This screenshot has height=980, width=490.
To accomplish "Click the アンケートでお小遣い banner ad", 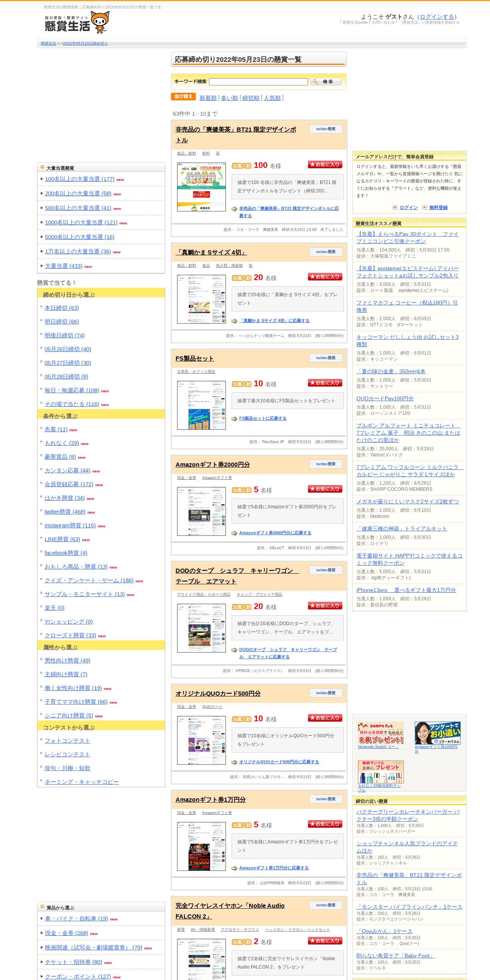I will pyautogui.click(x=438, y=733).
